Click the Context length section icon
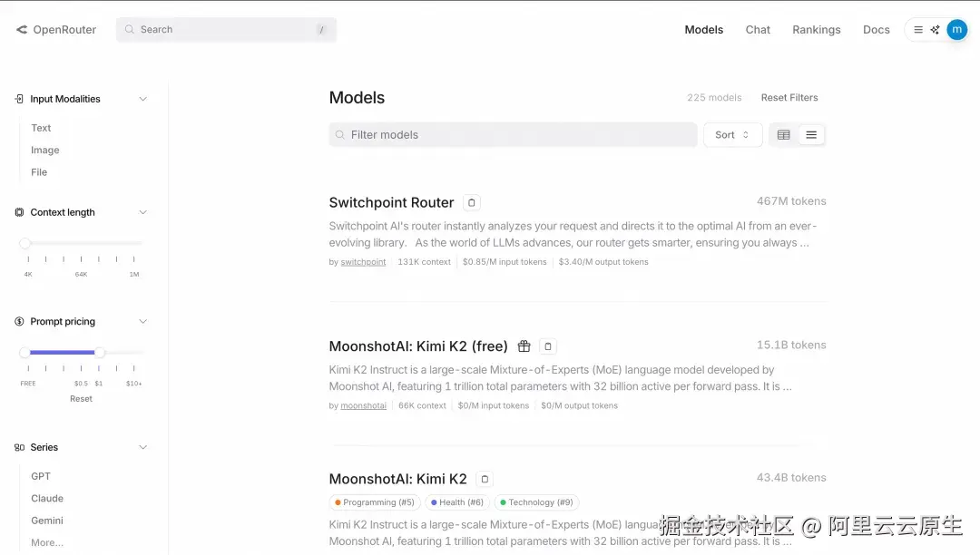The height and width of the screenshot is (555, 980). point(19,212)
